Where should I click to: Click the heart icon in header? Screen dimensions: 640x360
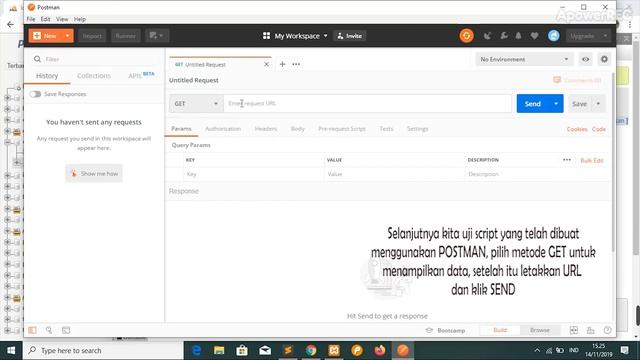pos(534,36)
